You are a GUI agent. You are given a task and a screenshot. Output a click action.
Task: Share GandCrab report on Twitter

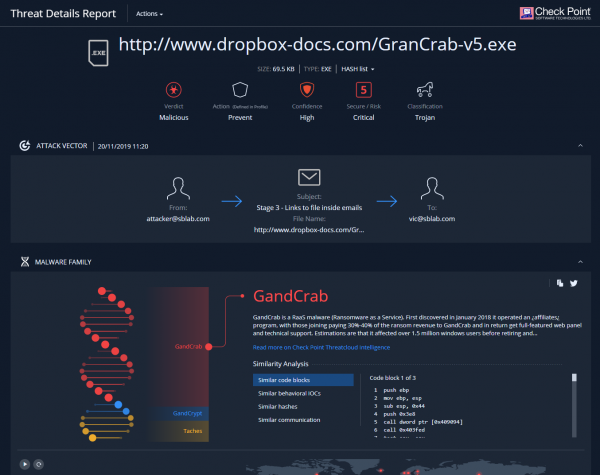click(573, 284)
